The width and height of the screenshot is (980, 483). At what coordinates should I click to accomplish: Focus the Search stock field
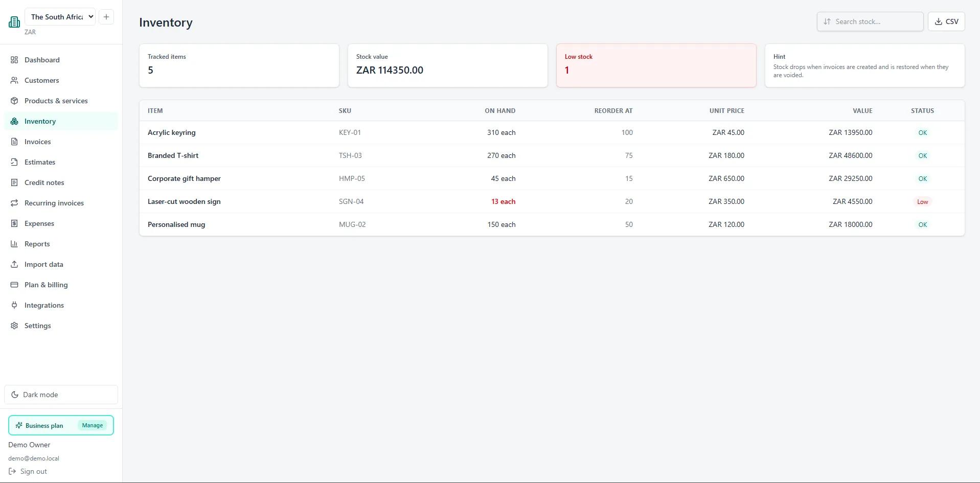tap(870, 21)
